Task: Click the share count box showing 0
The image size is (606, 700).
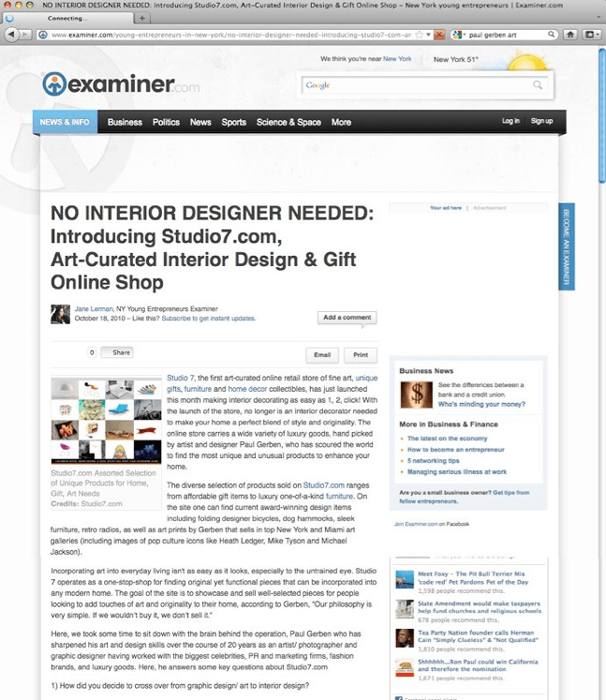Action: tap(92, 352)
